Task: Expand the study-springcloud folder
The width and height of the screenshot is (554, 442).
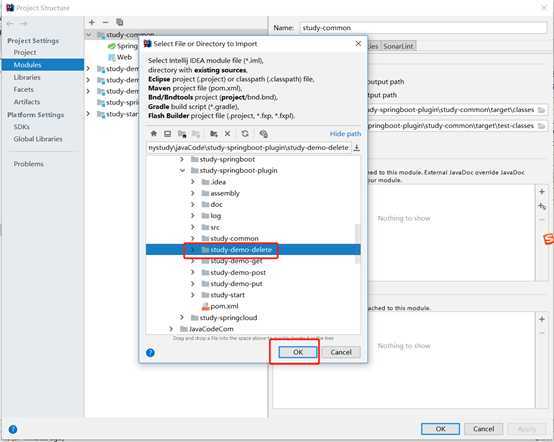Action: coord(182,318)
